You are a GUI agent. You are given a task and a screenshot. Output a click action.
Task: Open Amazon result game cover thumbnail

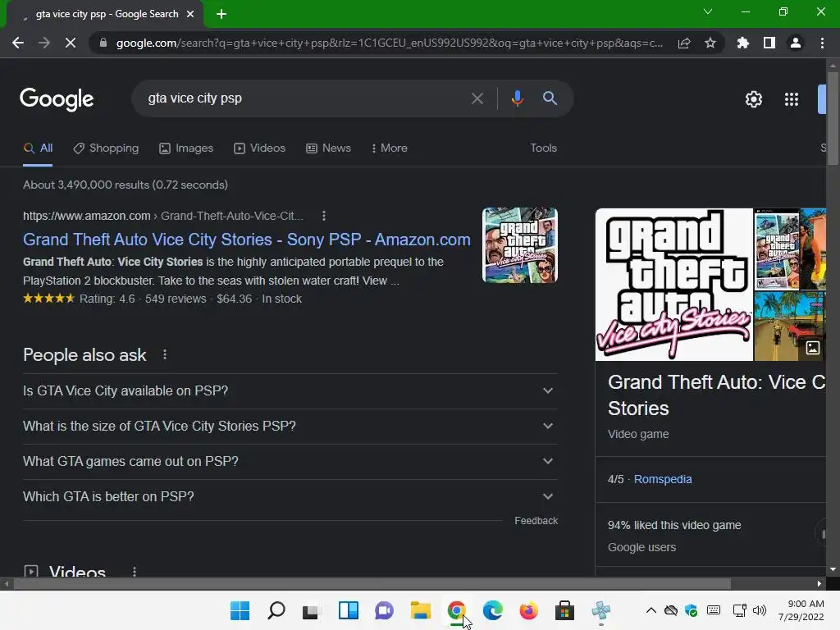click(519, 245)
